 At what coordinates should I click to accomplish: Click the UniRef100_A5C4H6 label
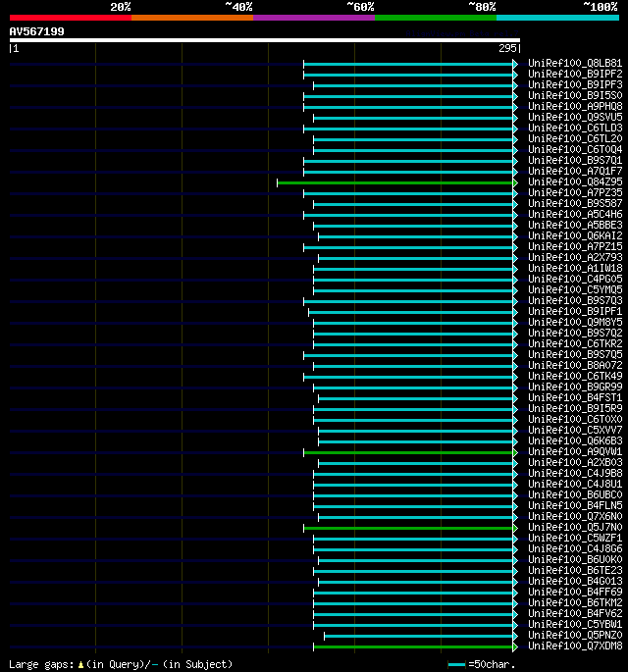coord(575,214)
